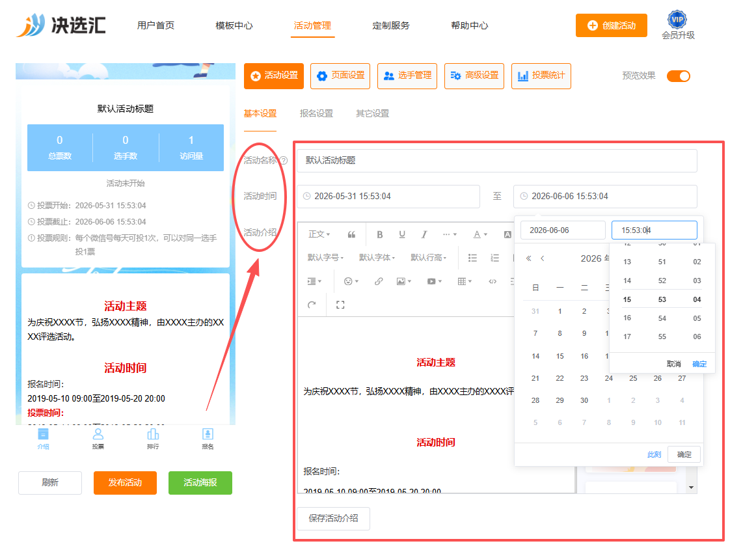Click the clock icon in end time field
756x550 pixels.
tap(524, 197)
